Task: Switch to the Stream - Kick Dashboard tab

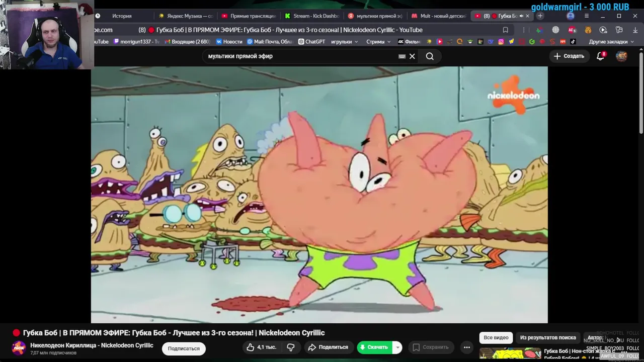Action: click(x=312, y=16)
